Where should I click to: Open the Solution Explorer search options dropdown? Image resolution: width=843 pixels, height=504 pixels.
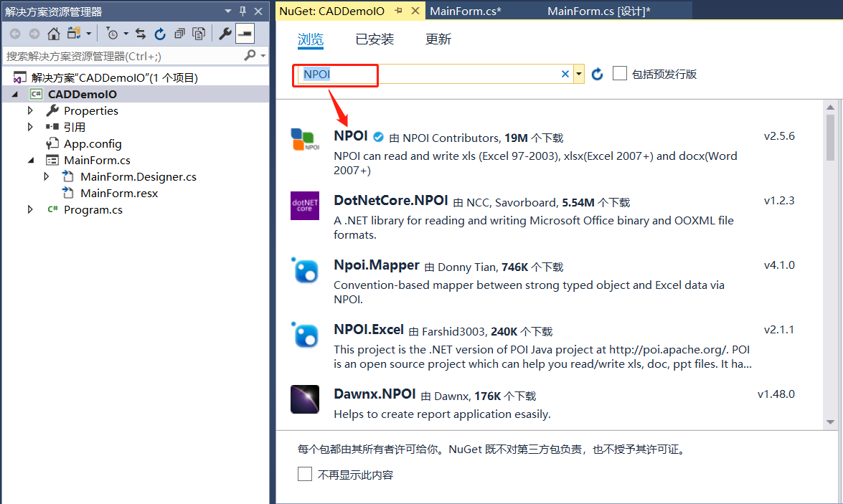pyautogui.click(x=263, y=55)
